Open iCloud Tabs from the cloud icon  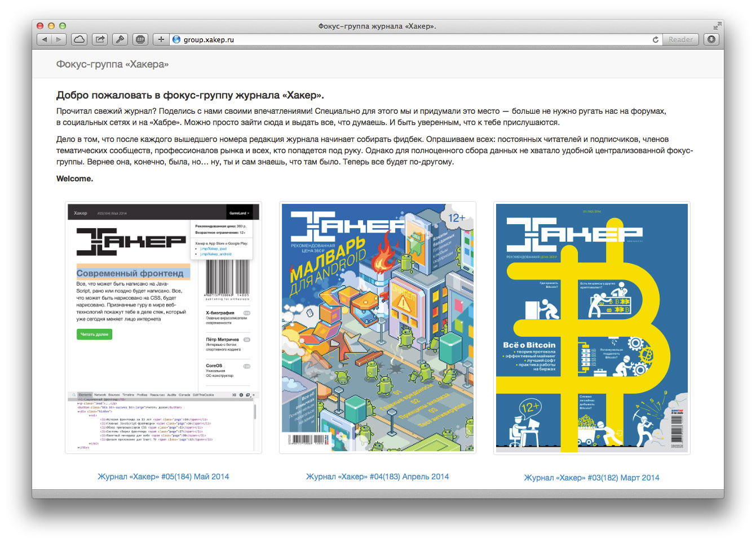pos(79,39)
